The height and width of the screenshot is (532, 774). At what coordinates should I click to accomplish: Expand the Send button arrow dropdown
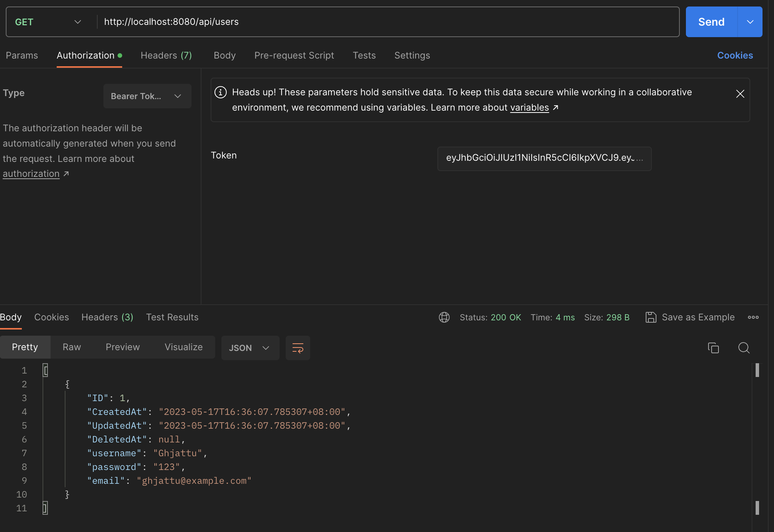point(750,22)
